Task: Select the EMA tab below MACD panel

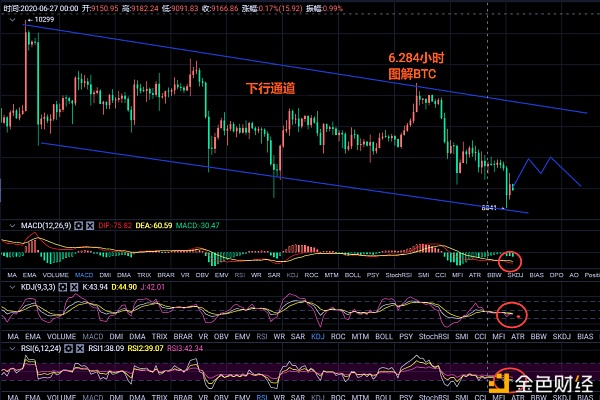Action: point(33,273)
